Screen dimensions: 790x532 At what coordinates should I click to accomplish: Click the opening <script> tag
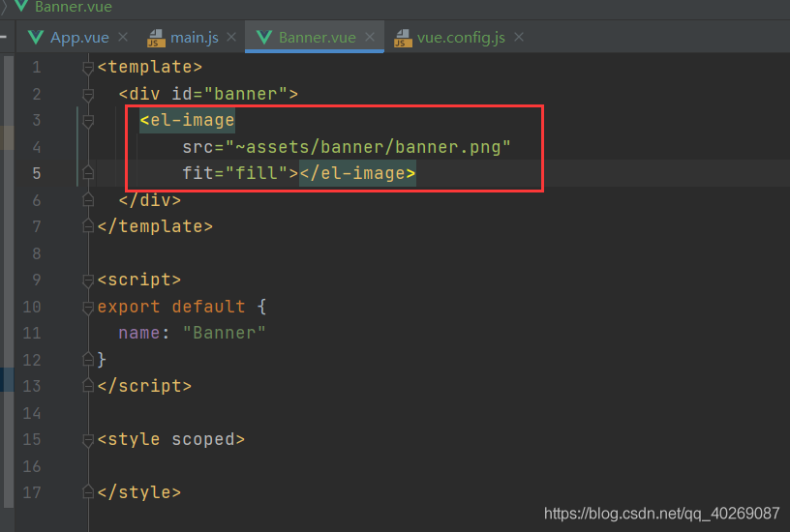pos(139,280)
